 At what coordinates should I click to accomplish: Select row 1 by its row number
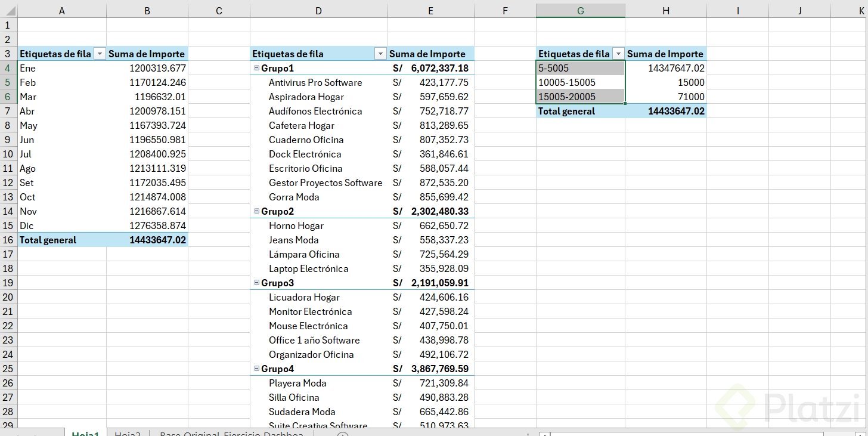pyautogui.click(x=8, y=25)
